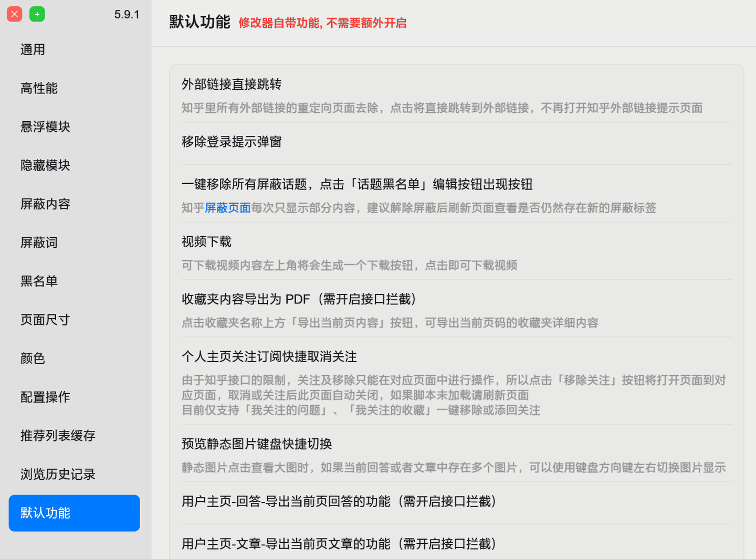Open the 配置操作 section

pos(45,397)
